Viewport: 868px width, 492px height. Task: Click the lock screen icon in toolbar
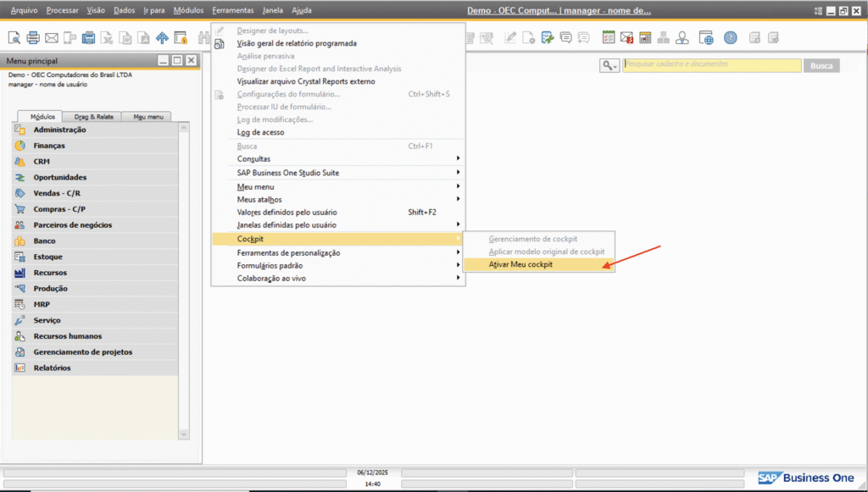pyautogui.click(x=181, y=38)
